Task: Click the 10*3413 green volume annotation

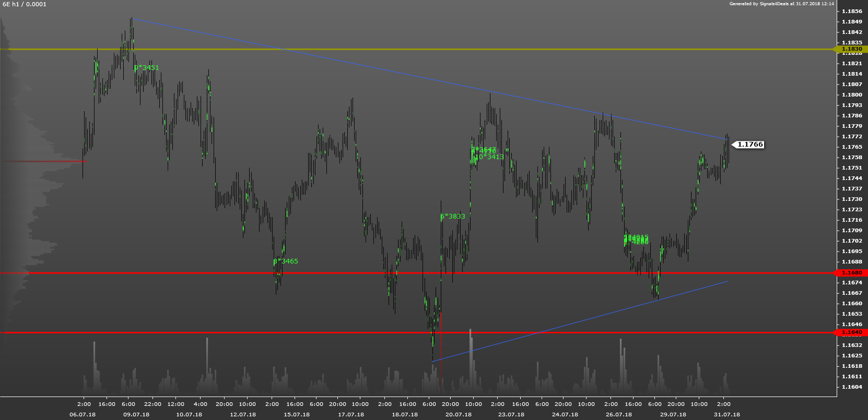Action: pyautogui.click(x=489, y=157)
